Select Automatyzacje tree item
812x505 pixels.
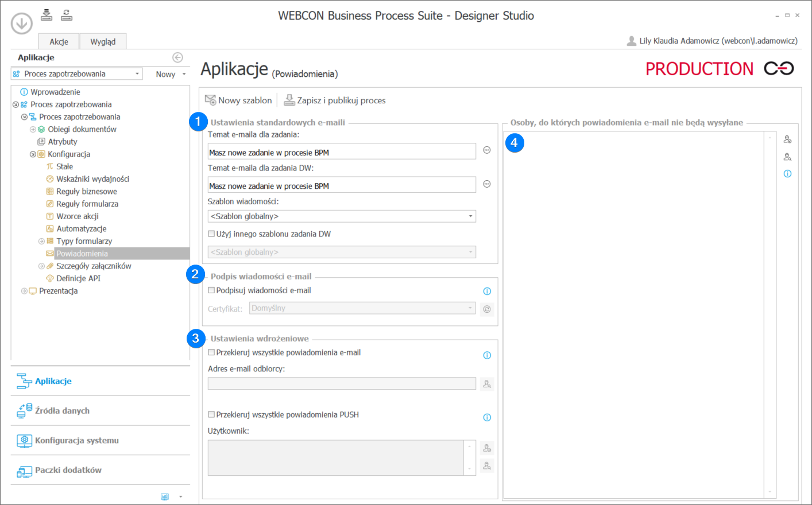(x=81, y=229)
